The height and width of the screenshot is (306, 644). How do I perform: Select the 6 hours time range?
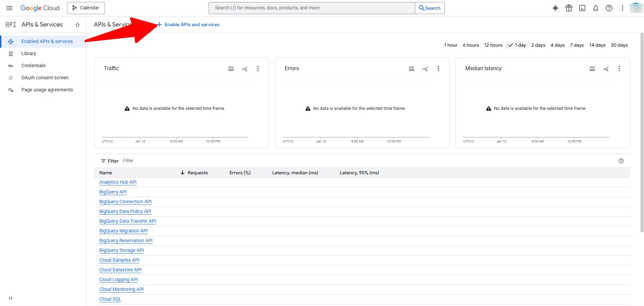[x=471, y=45]
